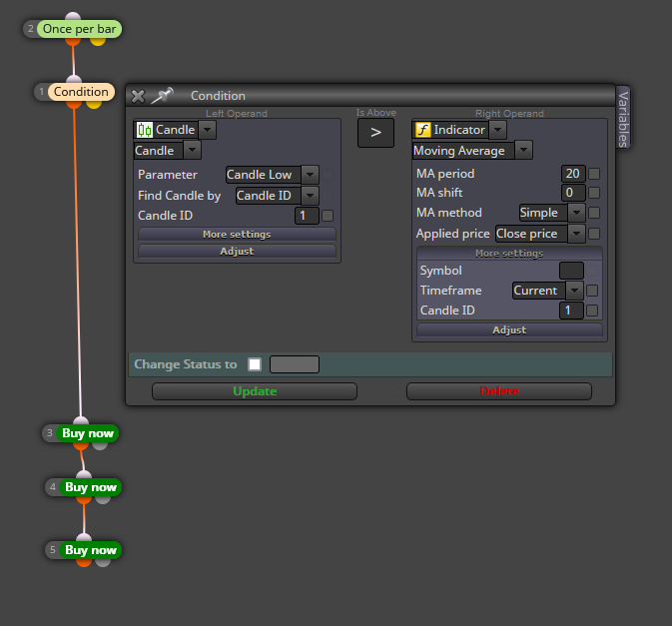Click the input connector atop Condition block
The image size is (672, 626).
[74, 79]
